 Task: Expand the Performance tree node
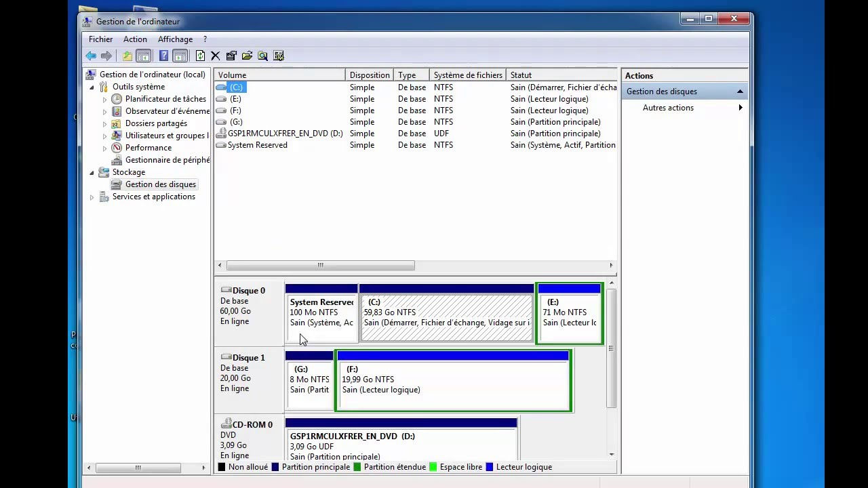pyautogui.click(x=104, y=148)
